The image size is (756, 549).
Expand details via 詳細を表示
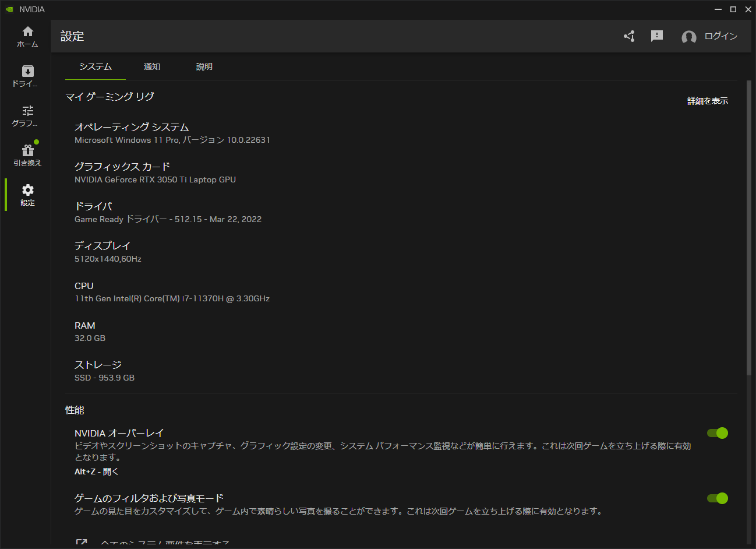point(707,100)
